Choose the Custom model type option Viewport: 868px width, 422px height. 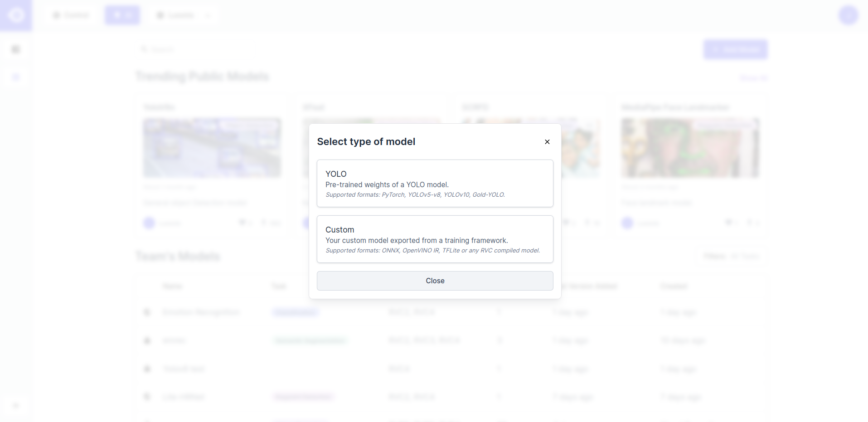coord(435,239)
